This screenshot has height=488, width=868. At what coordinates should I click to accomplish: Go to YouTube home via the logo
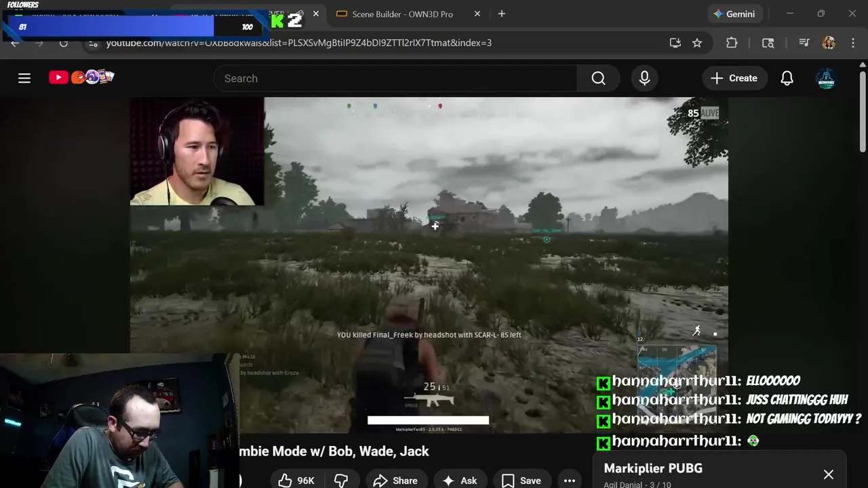coord(81,77)
